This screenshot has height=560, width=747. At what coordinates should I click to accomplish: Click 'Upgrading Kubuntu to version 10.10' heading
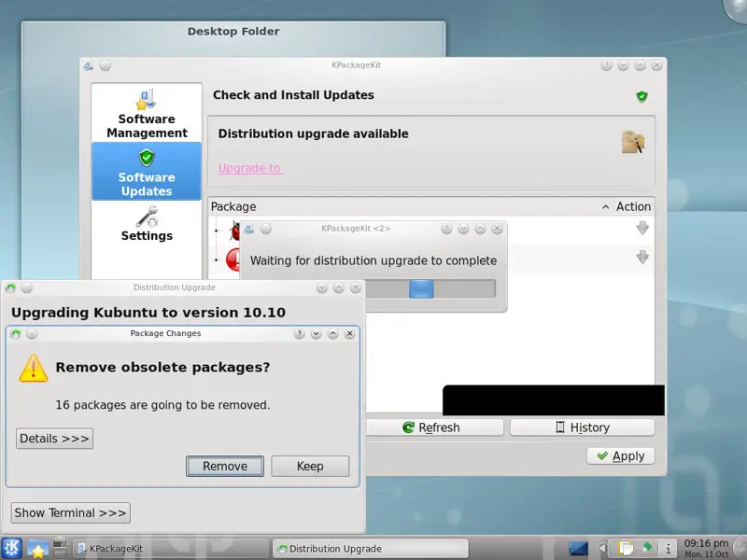point(148,313)
